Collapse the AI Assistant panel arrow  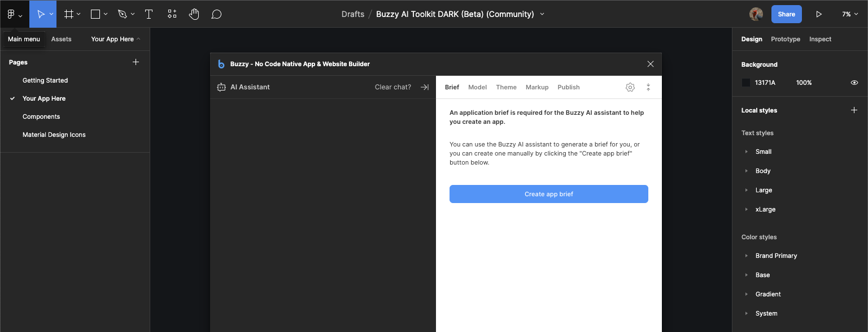click(x=425, y=87)
